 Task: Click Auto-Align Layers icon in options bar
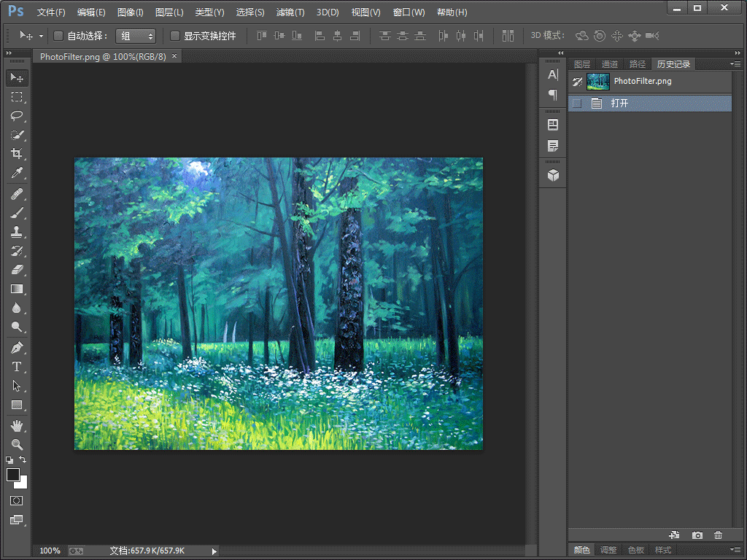pyautogui.click(x=508, y=36)
